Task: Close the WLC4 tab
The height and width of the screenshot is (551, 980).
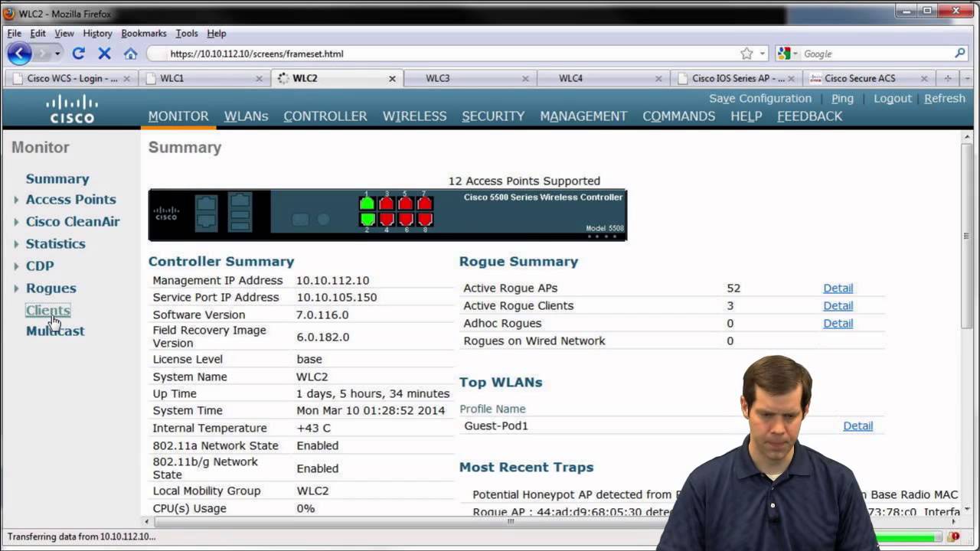Action: tap(658, 78)
